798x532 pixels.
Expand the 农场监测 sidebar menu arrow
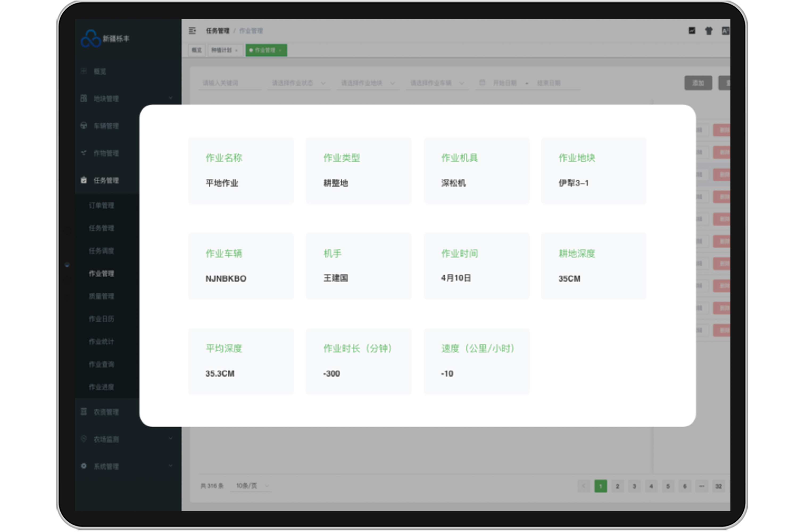[x=171, y=438]
